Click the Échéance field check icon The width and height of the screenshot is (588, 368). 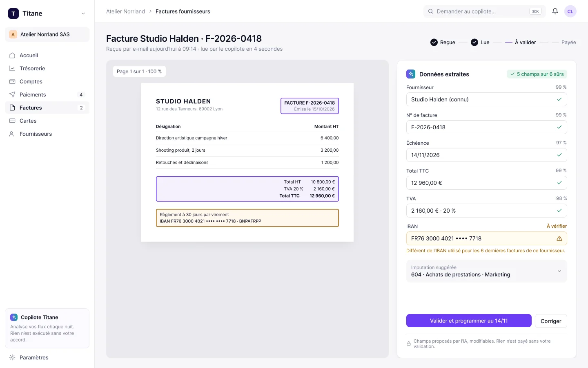[x=559, y=155]
